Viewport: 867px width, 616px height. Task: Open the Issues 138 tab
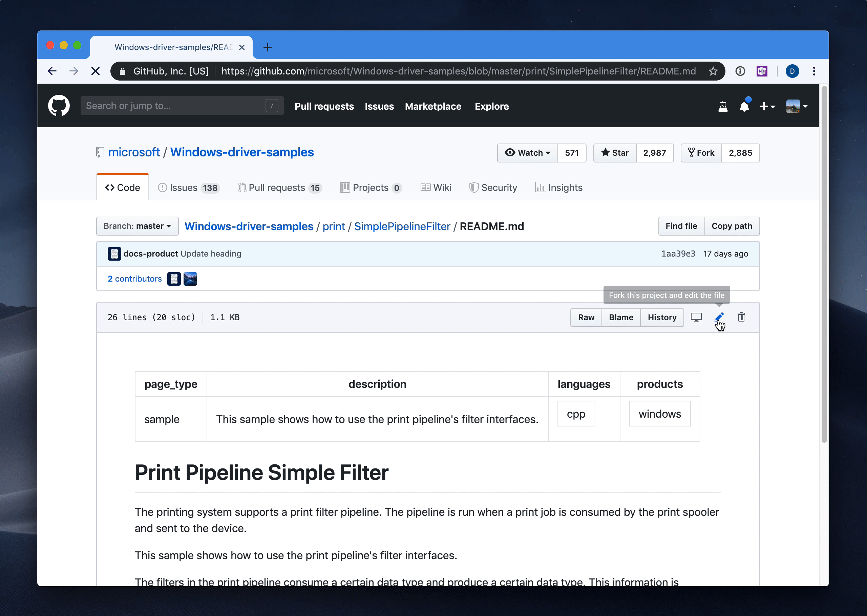click(189, 188)
